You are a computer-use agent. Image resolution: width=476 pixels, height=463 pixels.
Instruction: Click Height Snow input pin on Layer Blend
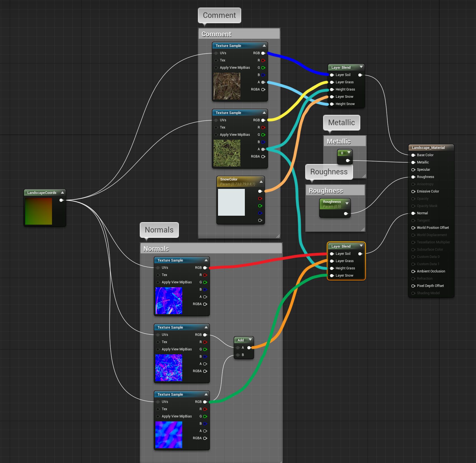coord(332,104)
